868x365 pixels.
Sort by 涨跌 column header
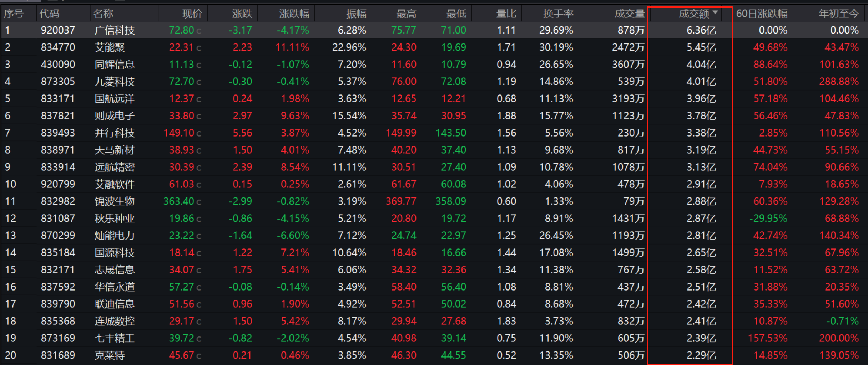tap(242, 14)
